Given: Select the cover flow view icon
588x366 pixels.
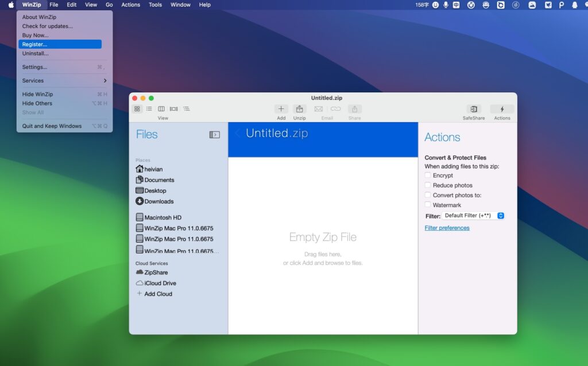Looking at the screenshot, I should click(174, 108).
